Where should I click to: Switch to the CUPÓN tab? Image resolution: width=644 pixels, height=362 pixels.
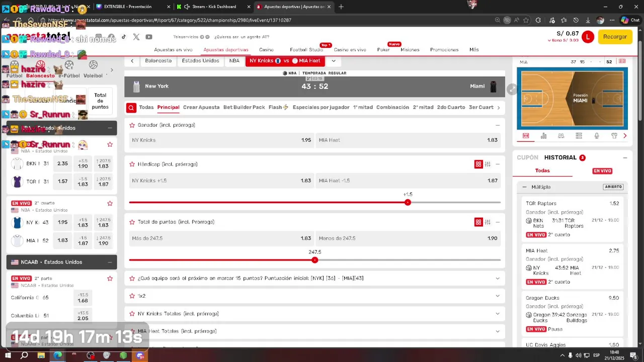click(527, 157)
